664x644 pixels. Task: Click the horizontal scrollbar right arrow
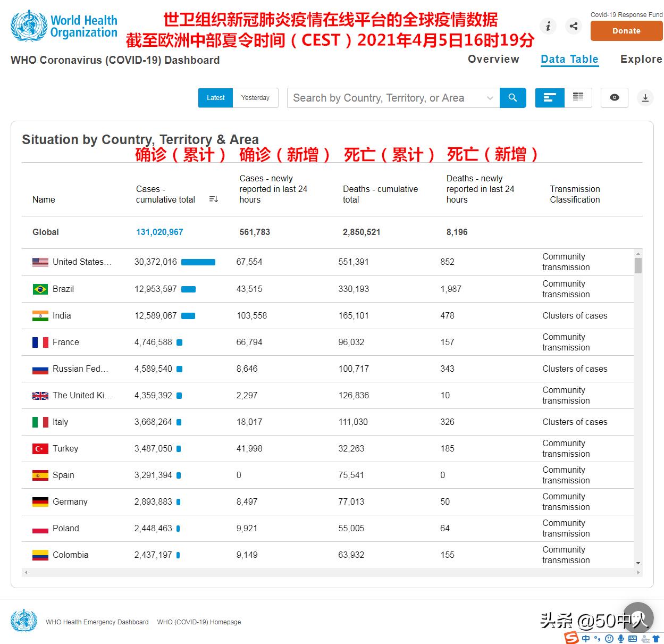(638, 573)
